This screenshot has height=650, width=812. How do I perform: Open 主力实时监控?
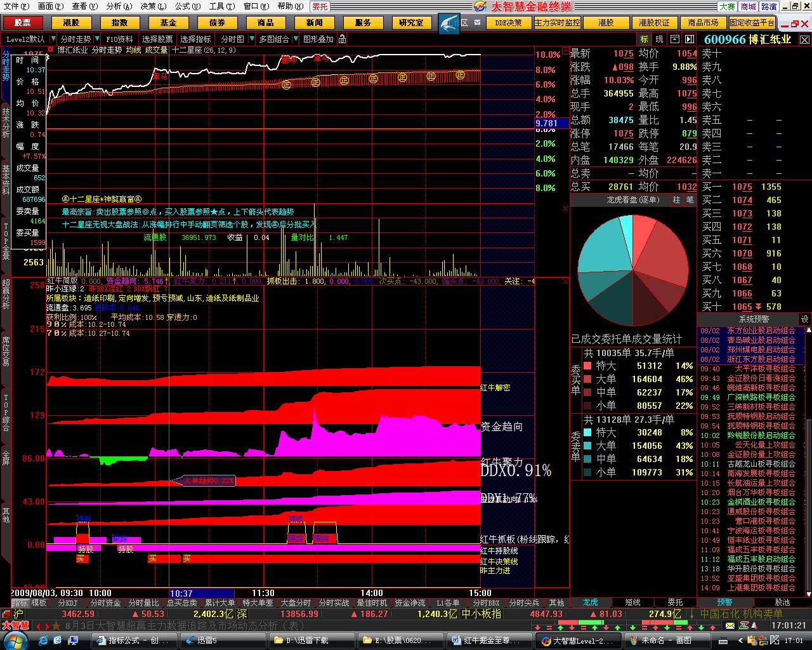click(557, 22)
